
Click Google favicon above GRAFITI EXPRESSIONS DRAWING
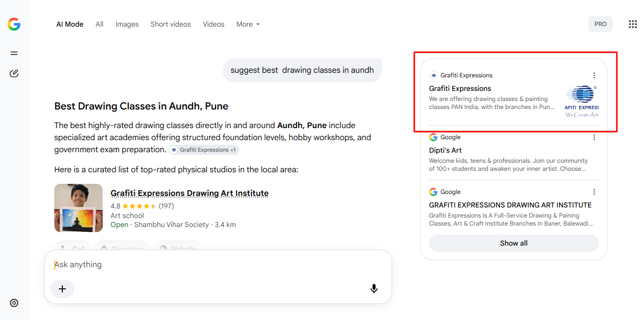tap(433, 192)
